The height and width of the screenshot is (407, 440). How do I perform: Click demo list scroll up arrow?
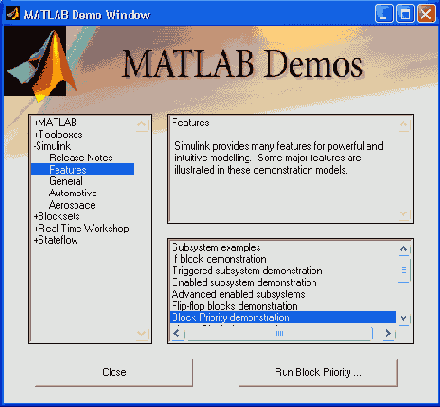[404, 249]
